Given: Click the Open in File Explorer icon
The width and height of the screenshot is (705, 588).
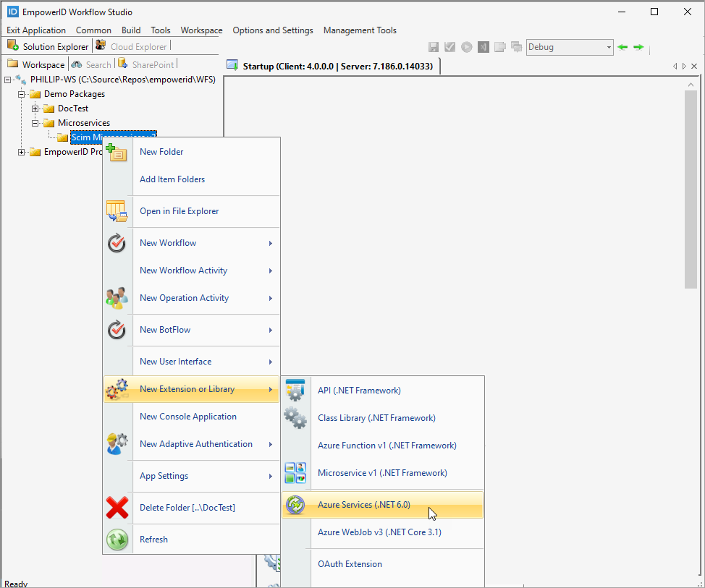Looking at the screenshot, I should (117, 211).
